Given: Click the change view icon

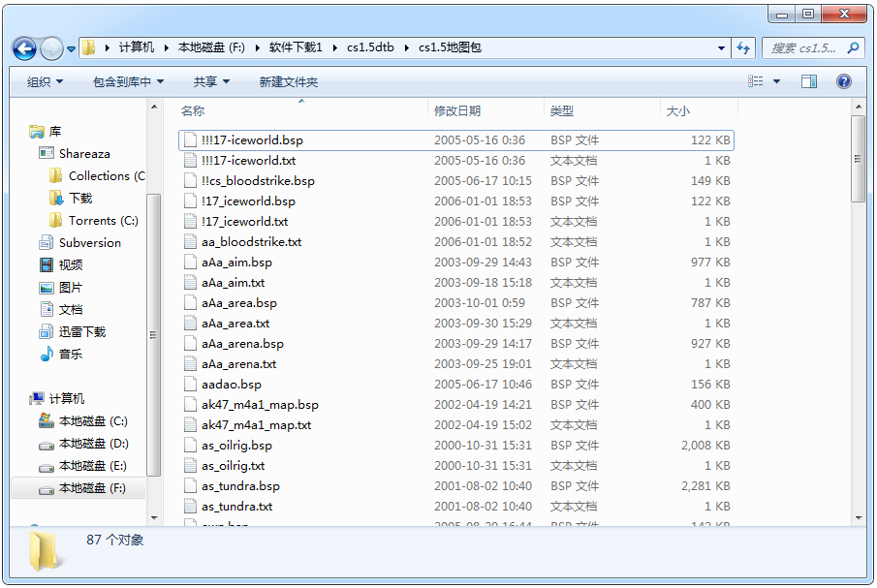Looking at the screenshot, I should pyautogui.click(x=756, y=82).
